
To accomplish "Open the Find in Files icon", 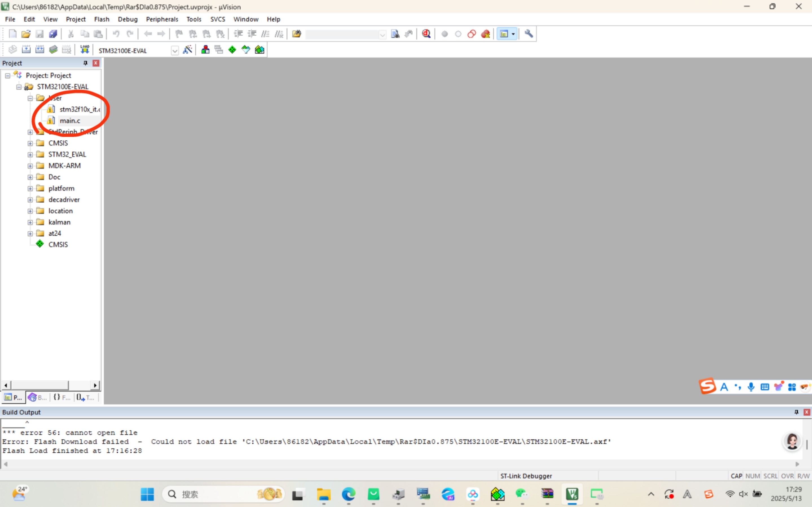I will click(x=296, y=34).
